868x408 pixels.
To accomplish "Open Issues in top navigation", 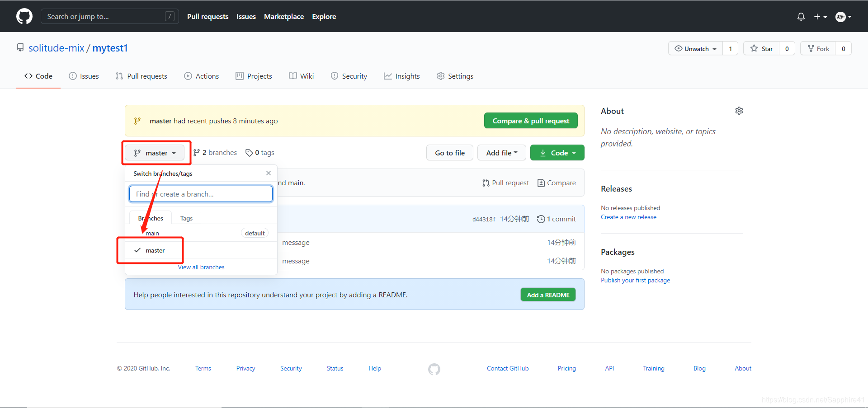I will coord(246,16).
